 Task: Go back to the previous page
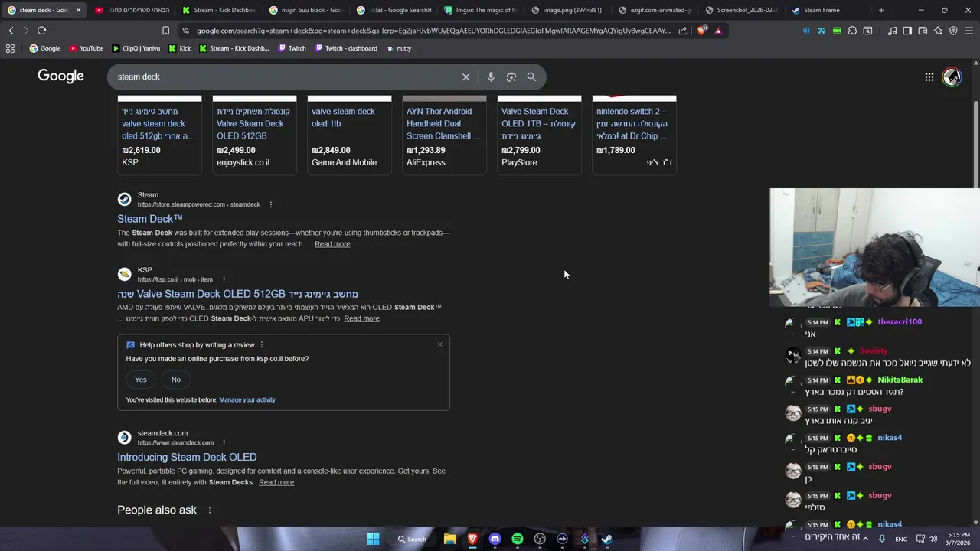11,31
